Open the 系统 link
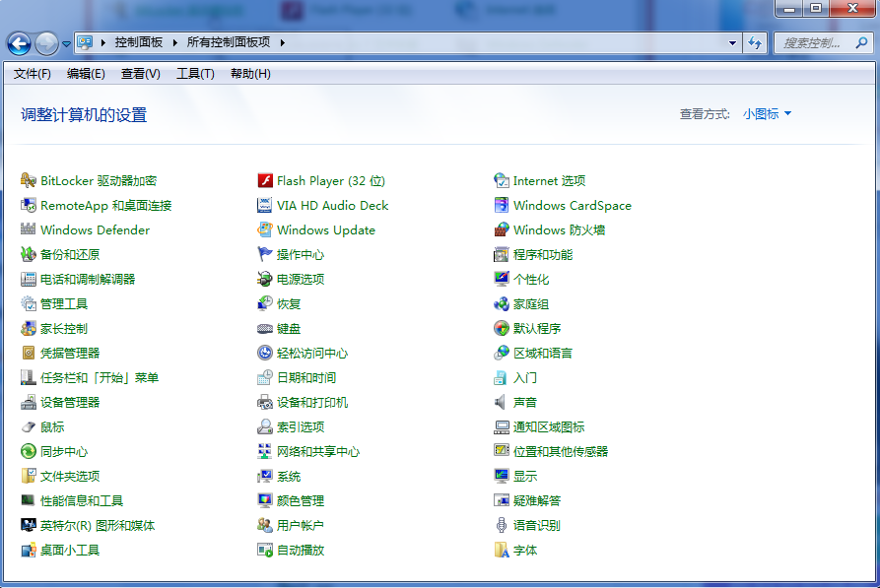Image resolution: width=880 pixels, height=588 pixels. (289, 477)
